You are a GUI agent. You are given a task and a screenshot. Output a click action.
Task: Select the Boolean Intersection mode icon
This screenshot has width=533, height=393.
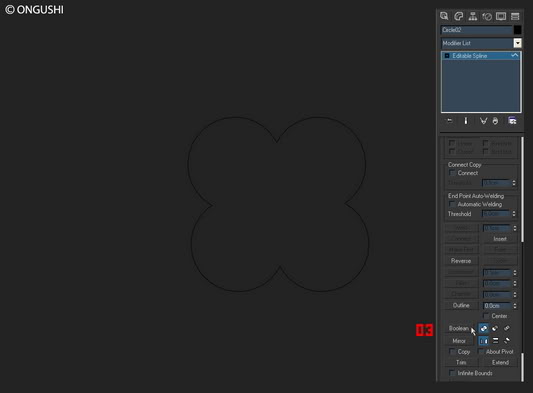pyautogui.click(x=506, y=328)
